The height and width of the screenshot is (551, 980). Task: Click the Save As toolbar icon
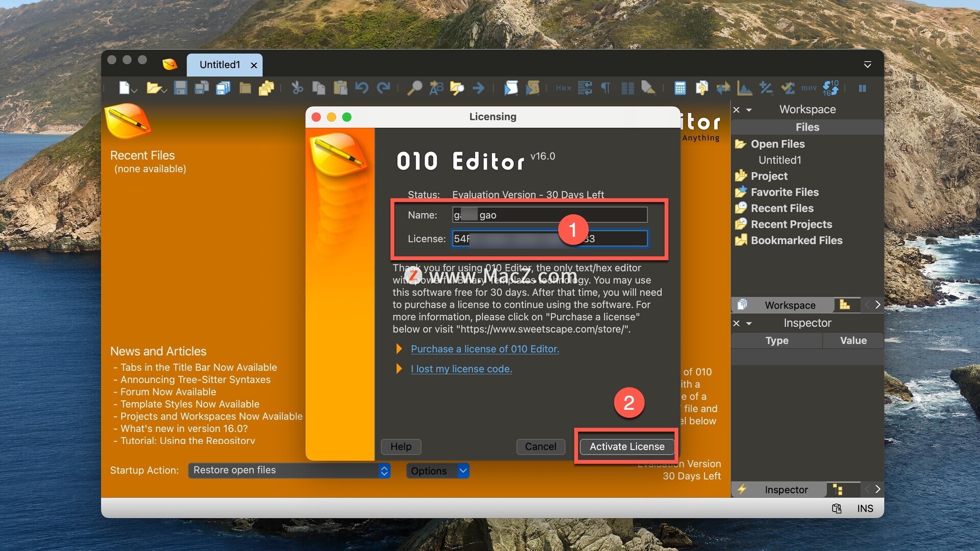(202, 88)
